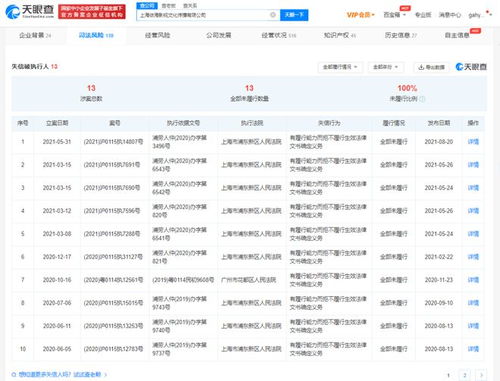500x381 pixels.
Task: Click the publish date 2020-09-10 cell
Action: click(439, 303)
